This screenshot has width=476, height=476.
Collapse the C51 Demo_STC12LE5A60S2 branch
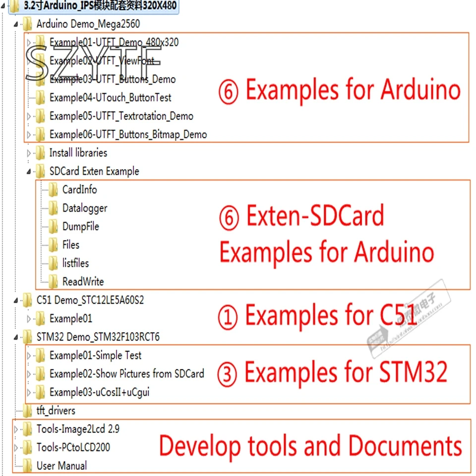16,300
